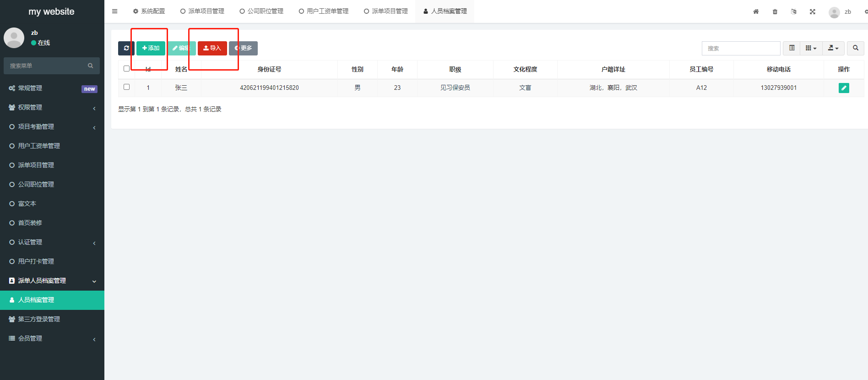Open 首页装修 in sidebar
The height and width of the screenshot is (380, 868).
(52, 223)
